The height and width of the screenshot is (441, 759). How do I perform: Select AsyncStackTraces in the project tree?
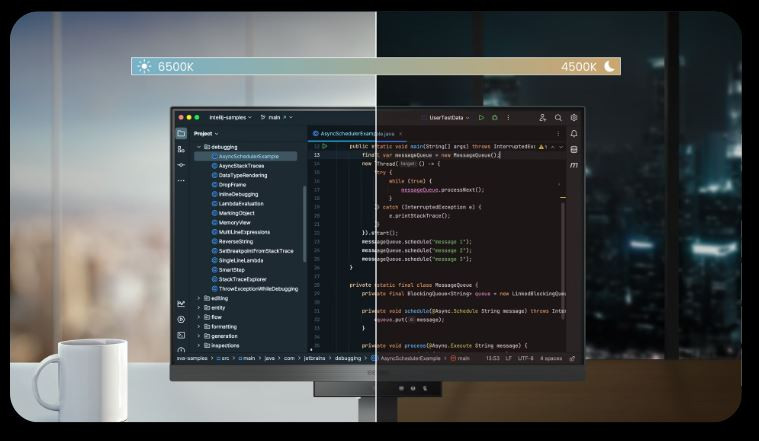[242, 166]
